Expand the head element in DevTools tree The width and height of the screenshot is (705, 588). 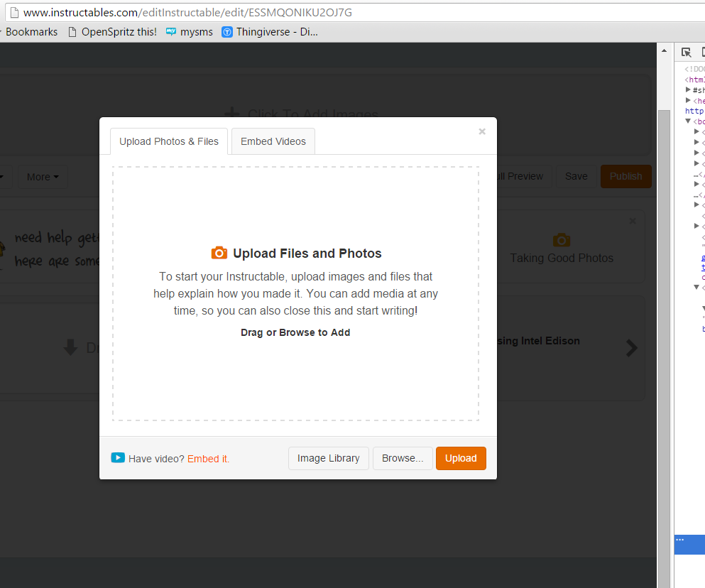tap(688, 100)
